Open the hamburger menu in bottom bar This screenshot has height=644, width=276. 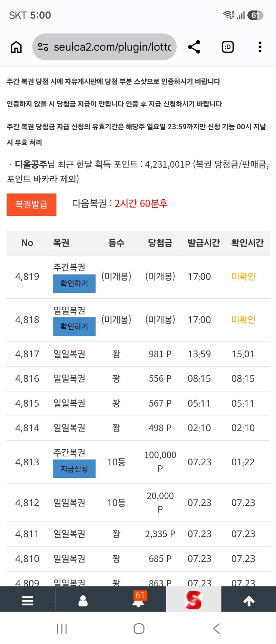[x=28, y=601]
